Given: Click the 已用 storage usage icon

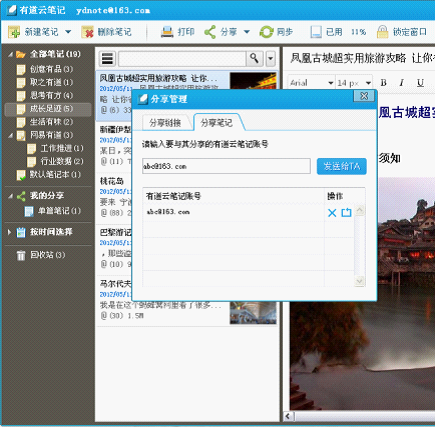Looking at the screenshot, I should pyautogui.click(x=316, y=32).
